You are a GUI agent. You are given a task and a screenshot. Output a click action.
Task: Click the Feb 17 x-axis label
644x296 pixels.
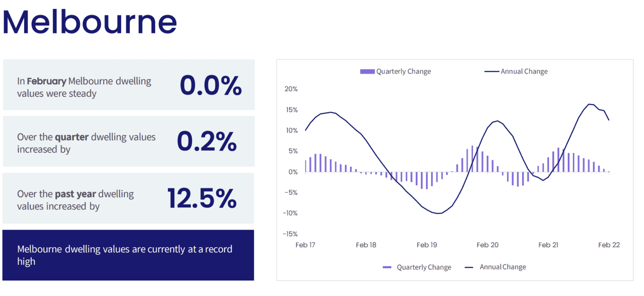pyautogui.click(x=305, y=245)
